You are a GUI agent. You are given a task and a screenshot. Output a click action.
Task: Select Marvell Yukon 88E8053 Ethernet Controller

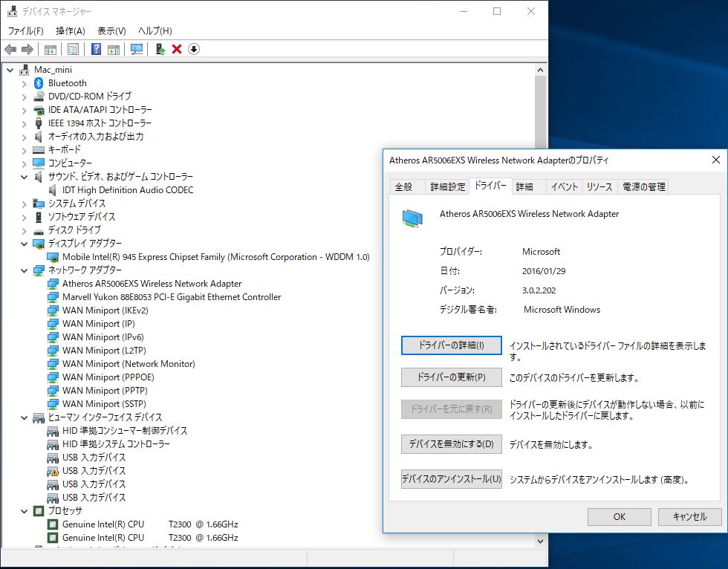point(171,297)
